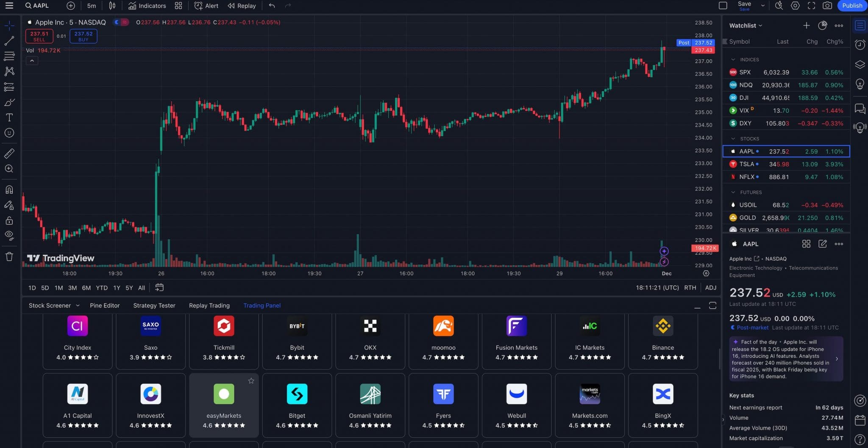Viewport: 868px width, 448px height.
Task: Toggle ADJ price adjustment
Action: point(711,287)
